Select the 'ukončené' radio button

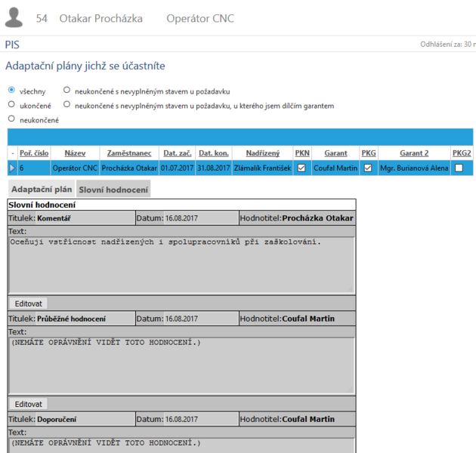pyautogui.click(x=11, y=104)
